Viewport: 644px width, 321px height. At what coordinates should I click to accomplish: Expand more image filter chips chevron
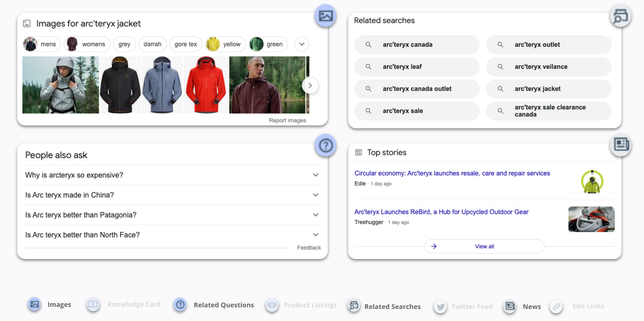[x=302, y=44]
